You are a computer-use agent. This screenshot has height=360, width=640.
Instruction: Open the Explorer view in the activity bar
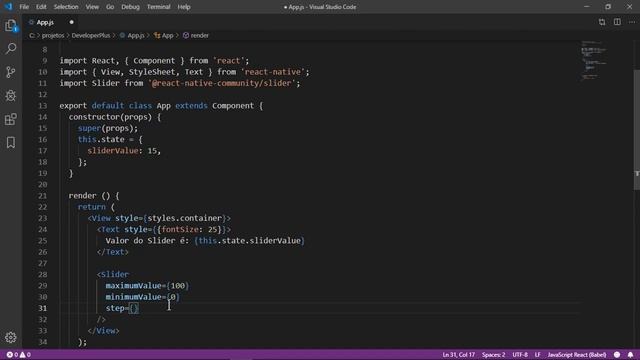11,26
